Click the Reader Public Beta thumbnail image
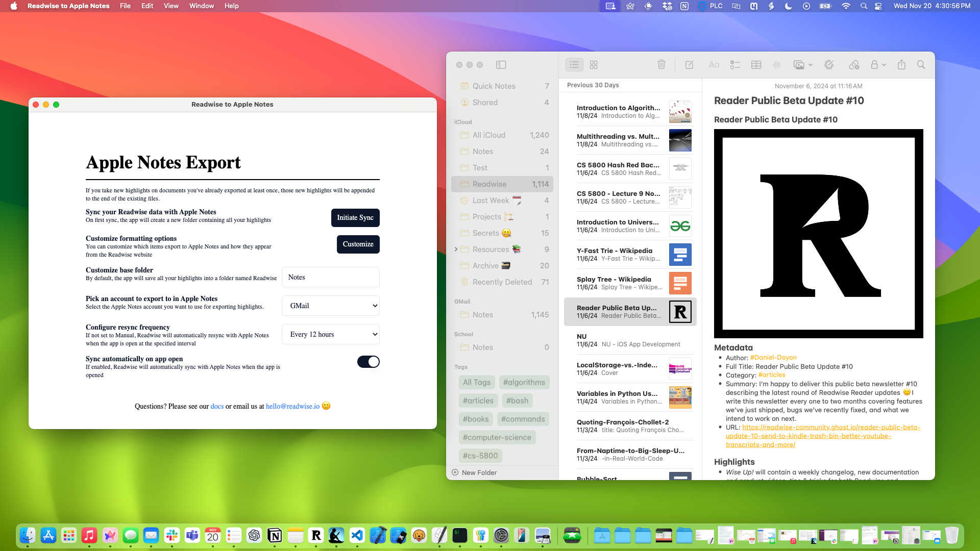Viewport: 980px width, 551px height. (x=680, y=312)
